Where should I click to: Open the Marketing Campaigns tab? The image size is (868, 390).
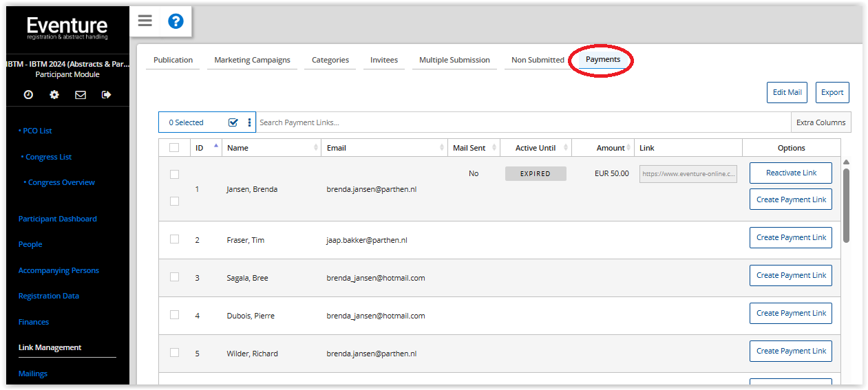coord(252,60)
